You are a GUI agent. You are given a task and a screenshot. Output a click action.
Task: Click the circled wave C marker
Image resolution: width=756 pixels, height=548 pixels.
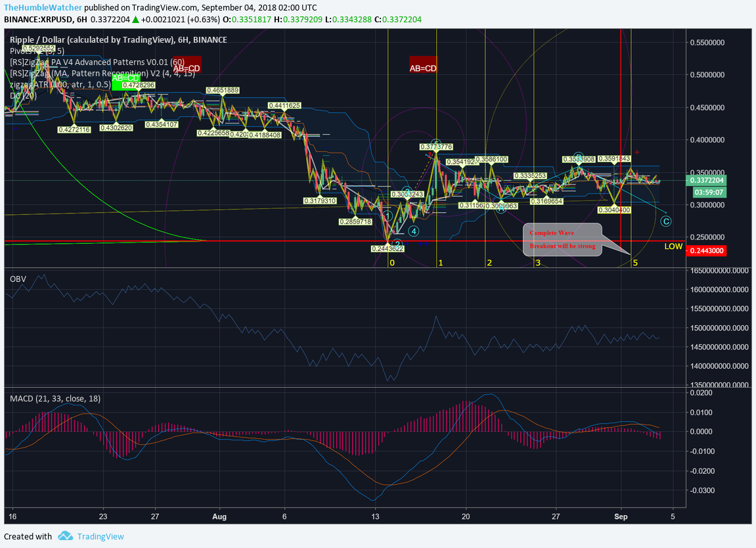(665, 221)
